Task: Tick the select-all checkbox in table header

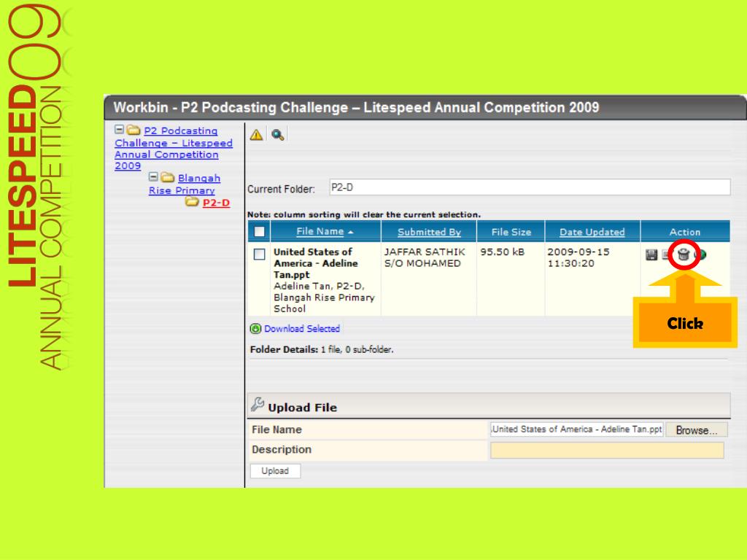Action: [259, 231]
